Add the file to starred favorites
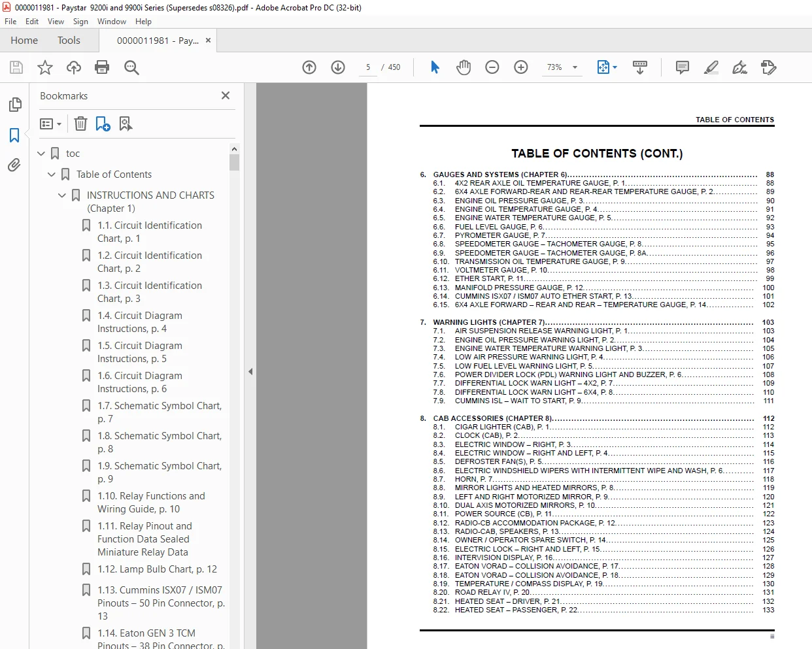 [x=45, y=67]
